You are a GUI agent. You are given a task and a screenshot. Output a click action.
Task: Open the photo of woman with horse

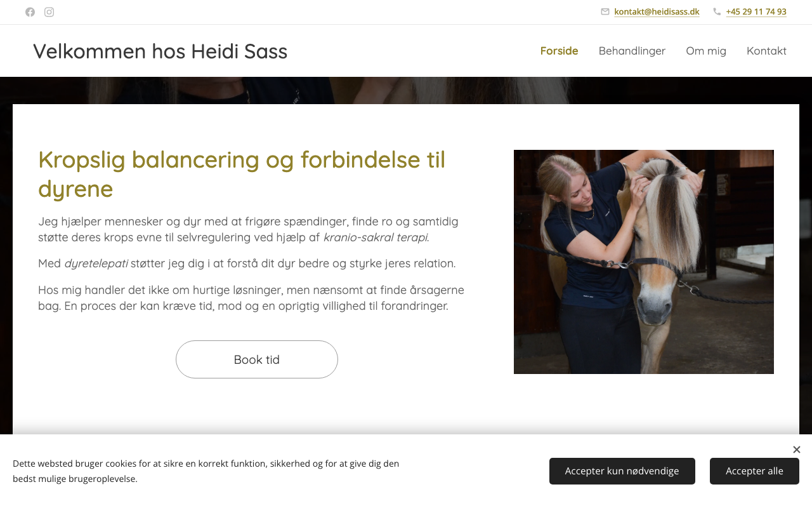pyautogui.click(x=644, y=262)
